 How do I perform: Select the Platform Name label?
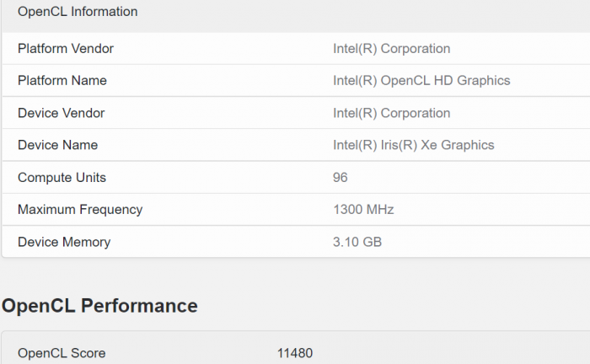62,81
